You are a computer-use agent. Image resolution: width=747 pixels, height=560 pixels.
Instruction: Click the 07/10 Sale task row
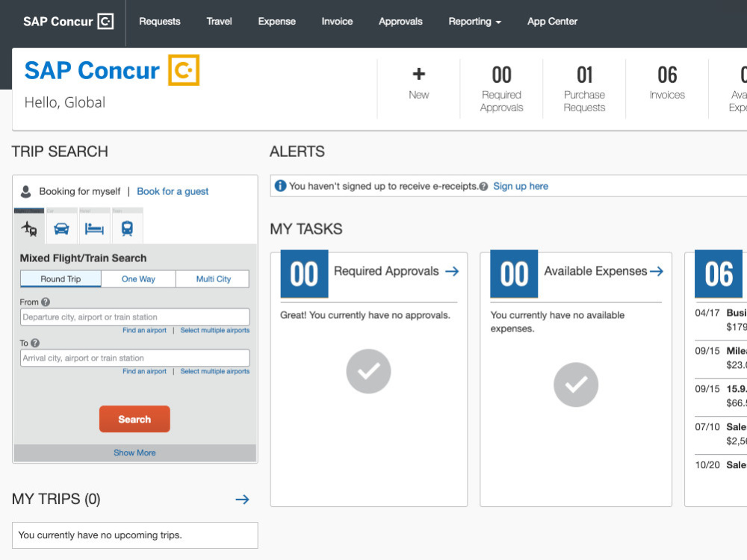pos(721,435)
